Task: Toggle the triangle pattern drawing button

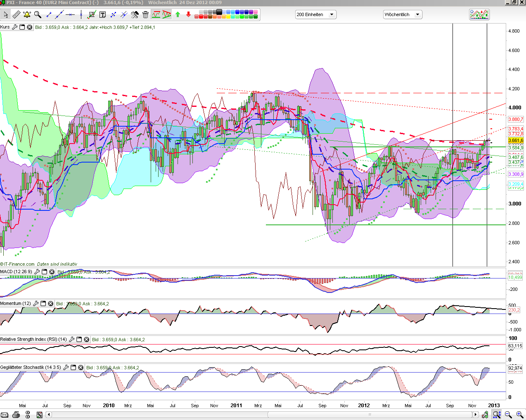Action: pos(167,15)
